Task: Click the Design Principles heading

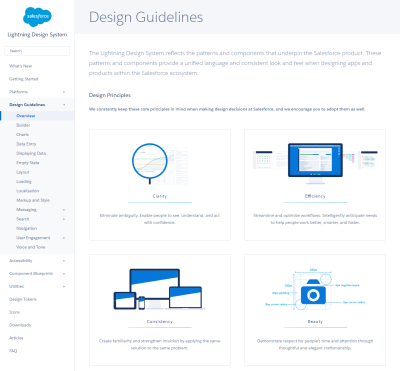Action: (110, 95)
